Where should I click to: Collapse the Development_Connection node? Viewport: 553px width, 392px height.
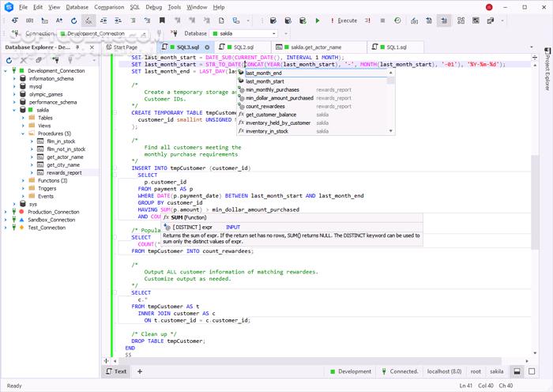6,71
